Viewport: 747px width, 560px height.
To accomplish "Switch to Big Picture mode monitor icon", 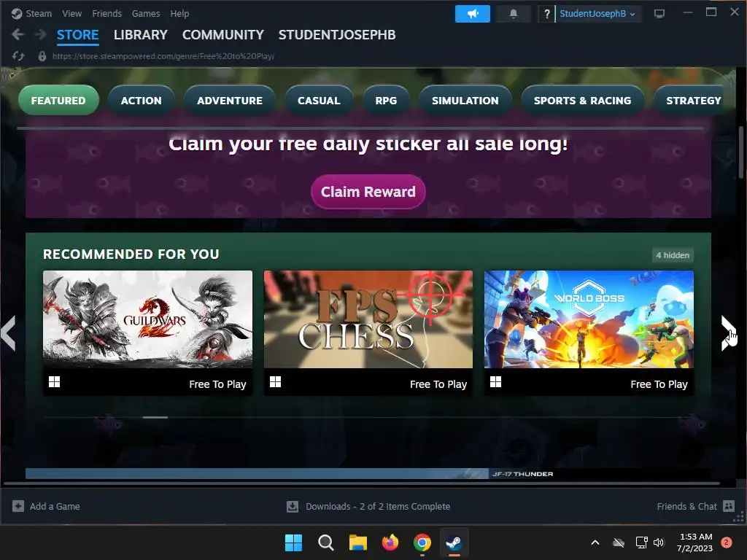I will [x=659, y=13].
